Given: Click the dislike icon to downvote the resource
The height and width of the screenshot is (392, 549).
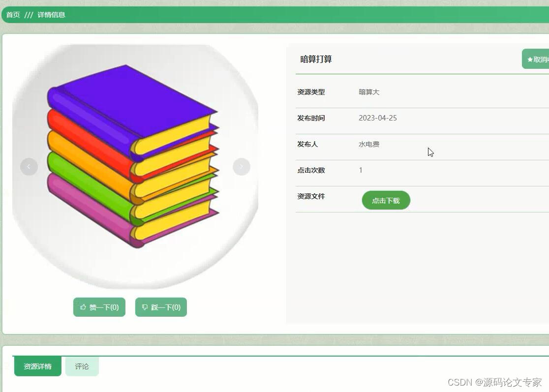Looking at the screenshot, I should [x=145, y=307].
